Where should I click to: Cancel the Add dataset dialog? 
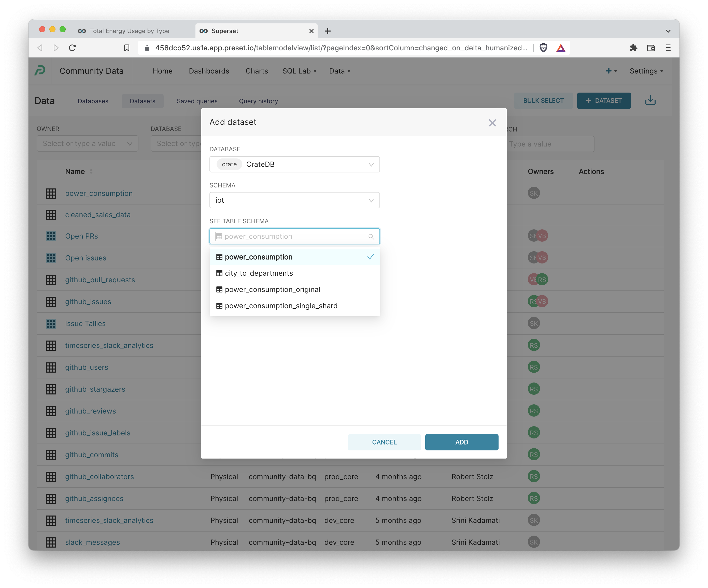coord(384,442)
